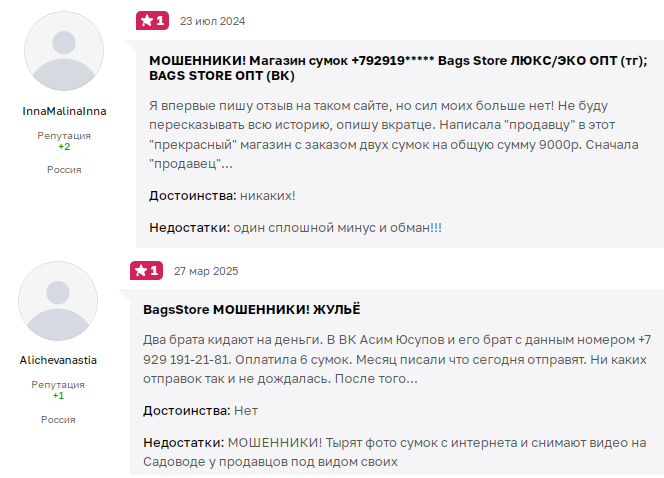664x478 pixels.
Task: Click the one-star rating badge dated 23 июл 2024
Action: pyautogui.click(x=153, y=20)
